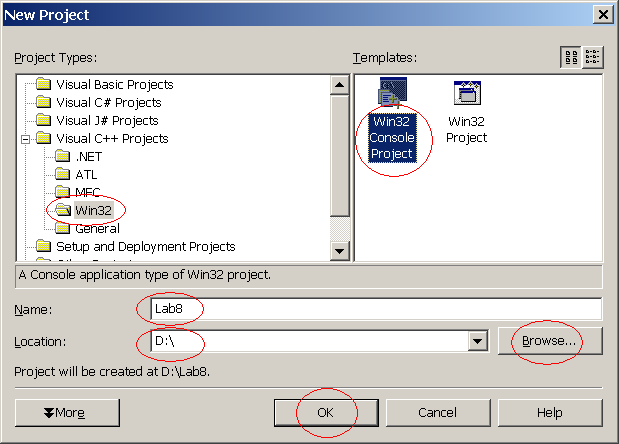619x444 pixels.
Task: Select Visual J# Projects in the tree
Action: (107, 120)
